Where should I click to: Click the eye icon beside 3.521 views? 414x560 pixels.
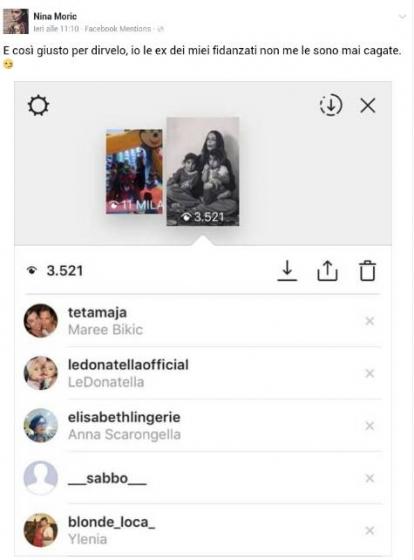(x=32, y=271)
